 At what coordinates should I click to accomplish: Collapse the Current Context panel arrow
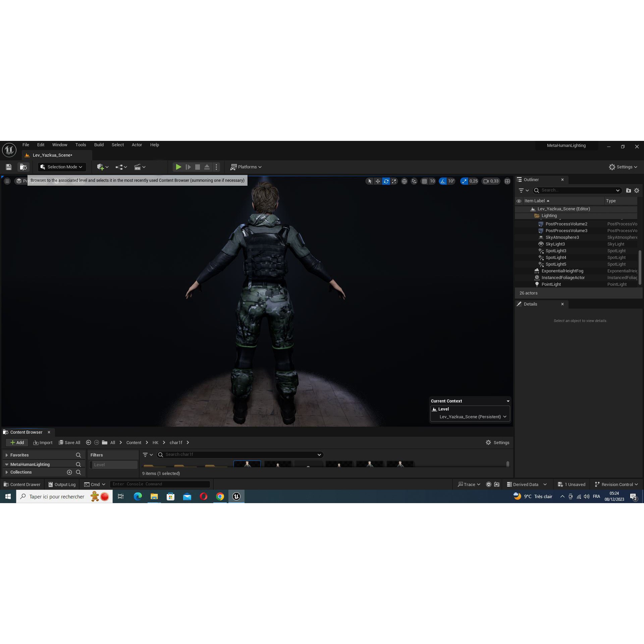(x=508, y=401)
